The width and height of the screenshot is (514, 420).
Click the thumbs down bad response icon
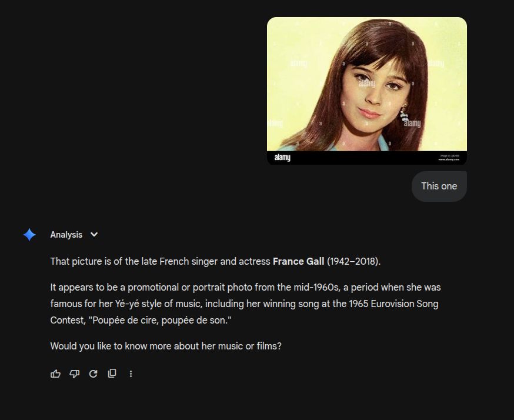(x=75, y=374)
